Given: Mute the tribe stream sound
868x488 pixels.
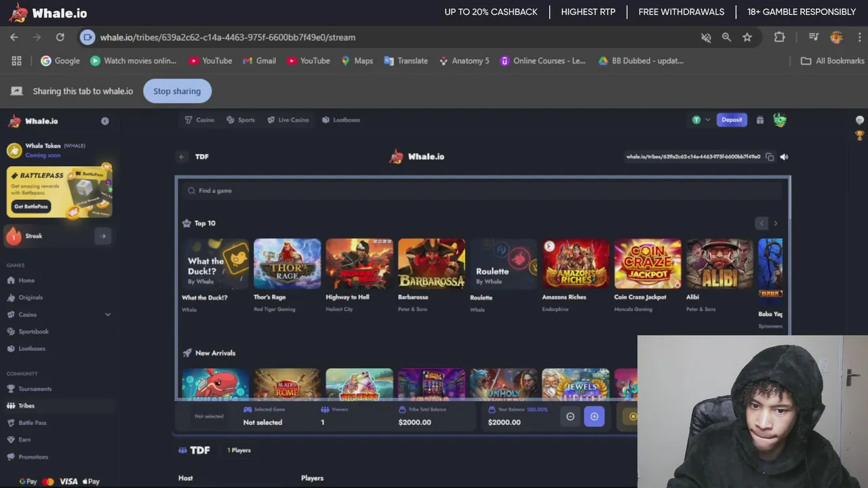Looking at the screenshot, I should point(785,157).
